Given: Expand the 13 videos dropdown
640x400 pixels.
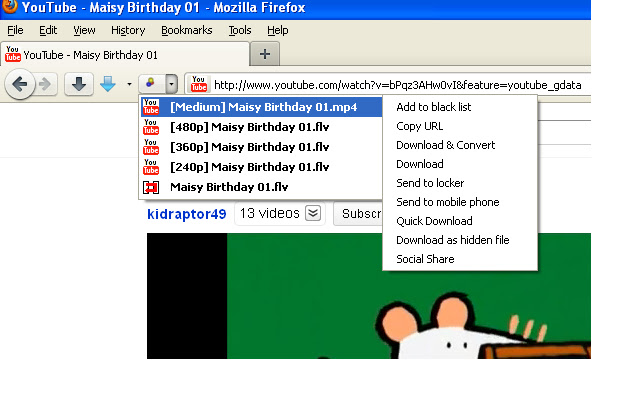Looking at the screenshot, I should (x=313, y=213).
